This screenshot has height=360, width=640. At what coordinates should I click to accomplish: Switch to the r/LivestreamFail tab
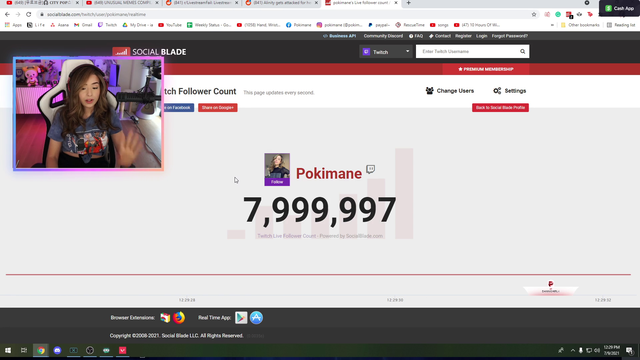(x=201, y=3)
